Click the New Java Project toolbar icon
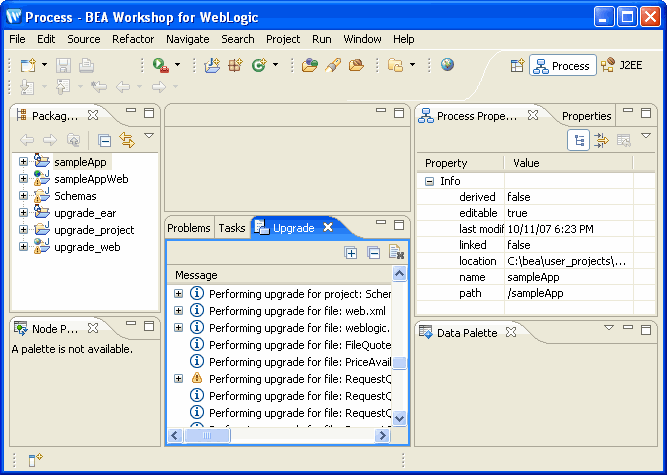The image size is (667, 475). (212, 65)
